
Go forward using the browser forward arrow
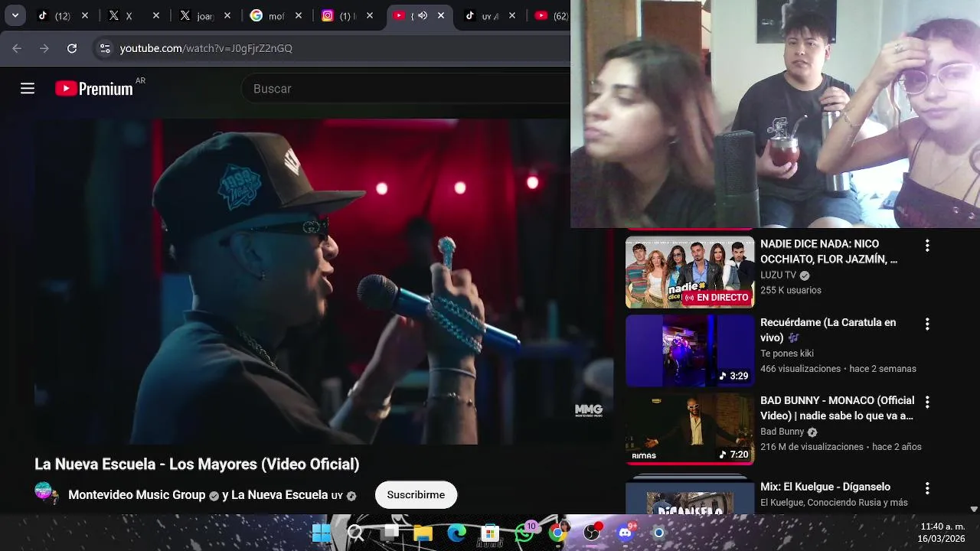[x=44, y=48]
